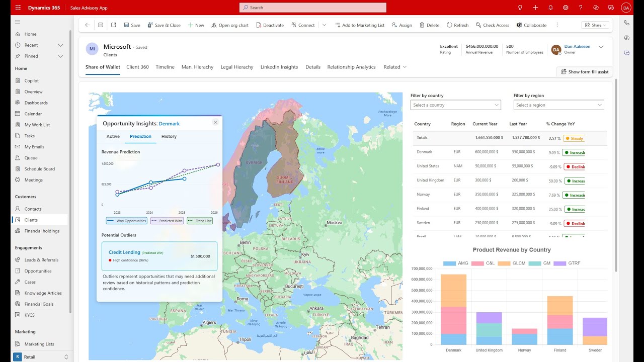Viewport: 644px width, 362px height.
Task: Click the Refresh command
Action: tap(457, 25)
